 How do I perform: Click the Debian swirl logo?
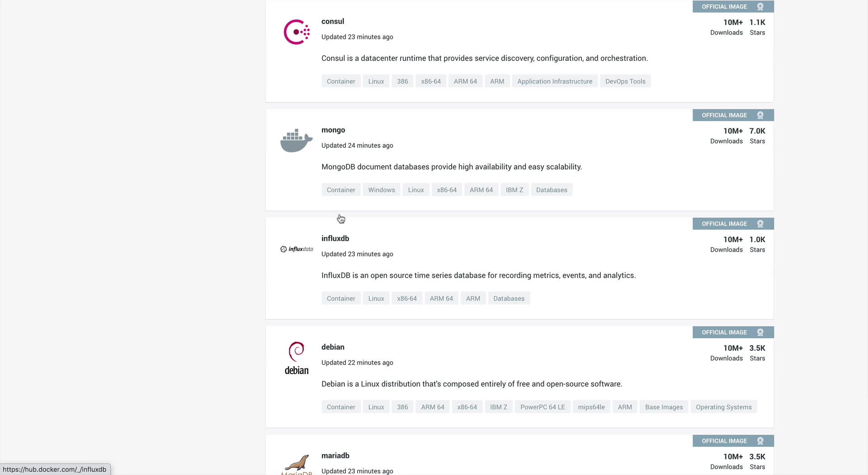coord(297,352)
